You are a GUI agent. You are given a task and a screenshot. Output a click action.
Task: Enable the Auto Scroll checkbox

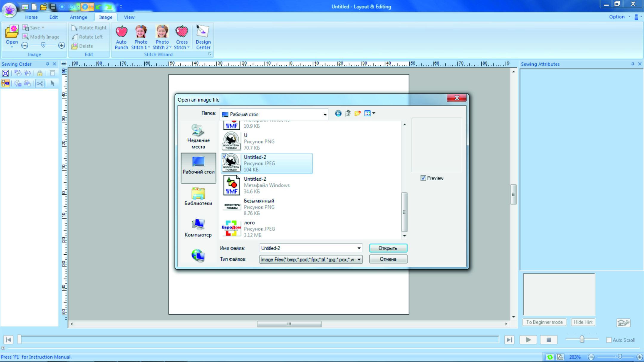click(609, 340)
